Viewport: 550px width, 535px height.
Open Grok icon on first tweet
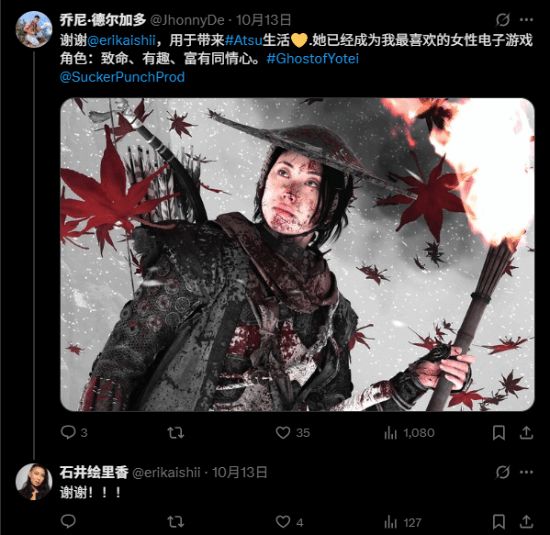coord(503,20)
